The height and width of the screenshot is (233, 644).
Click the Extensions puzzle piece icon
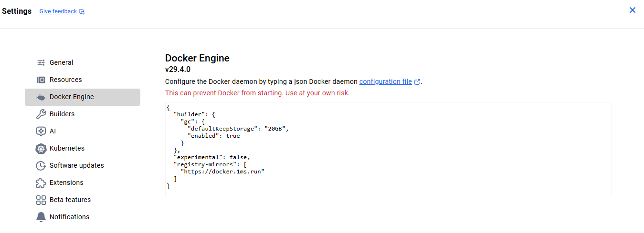tap(41, 183)
